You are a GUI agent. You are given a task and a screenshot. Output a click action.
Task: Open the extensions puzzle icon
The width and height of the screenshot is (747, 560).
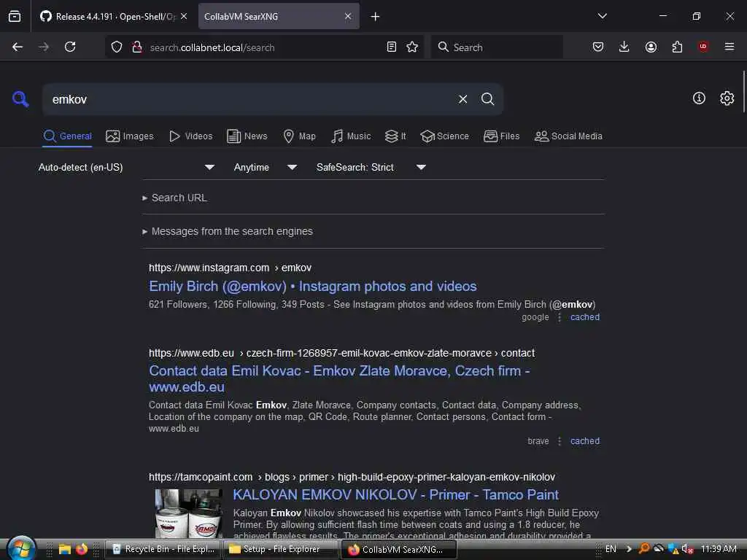[x=677, y=47]
